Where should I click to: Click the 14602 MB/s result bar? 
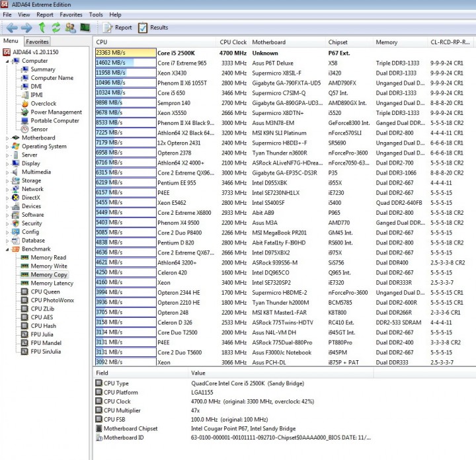(126, 63)
